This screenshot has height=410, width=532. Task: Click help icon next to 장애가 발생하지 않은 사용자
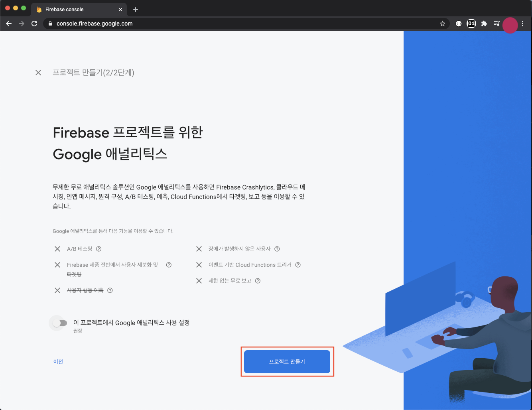[277, 249]
